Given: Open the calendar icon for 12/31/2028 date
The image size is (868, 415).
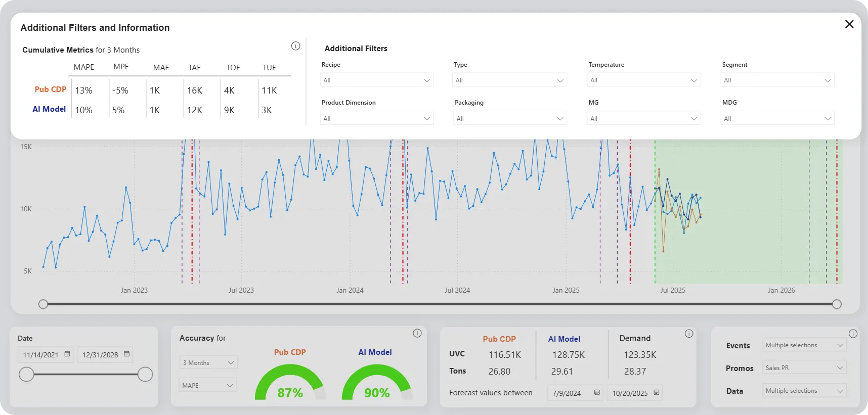Looking at the screenshot, I should pyautogui.click(x=127, y=354).
